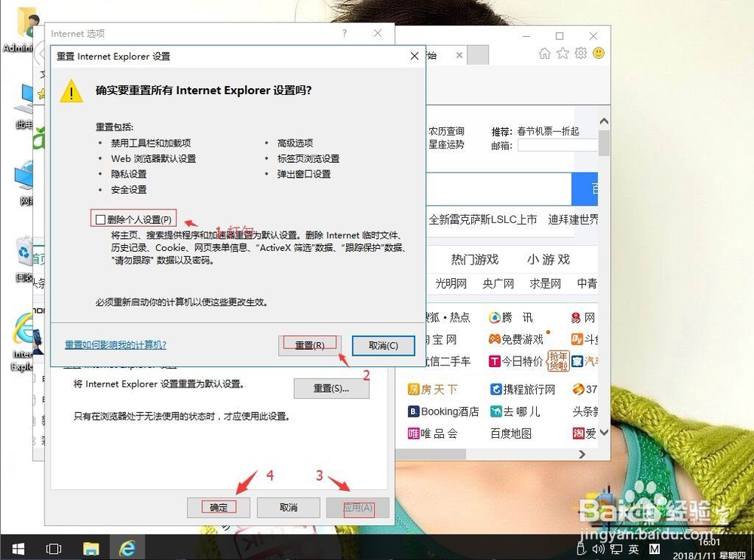Image resolution: width=754 pixels, height=560 pixels.
Task: Open File Explorer from taskbar
Action: click(x=91, y=549)
